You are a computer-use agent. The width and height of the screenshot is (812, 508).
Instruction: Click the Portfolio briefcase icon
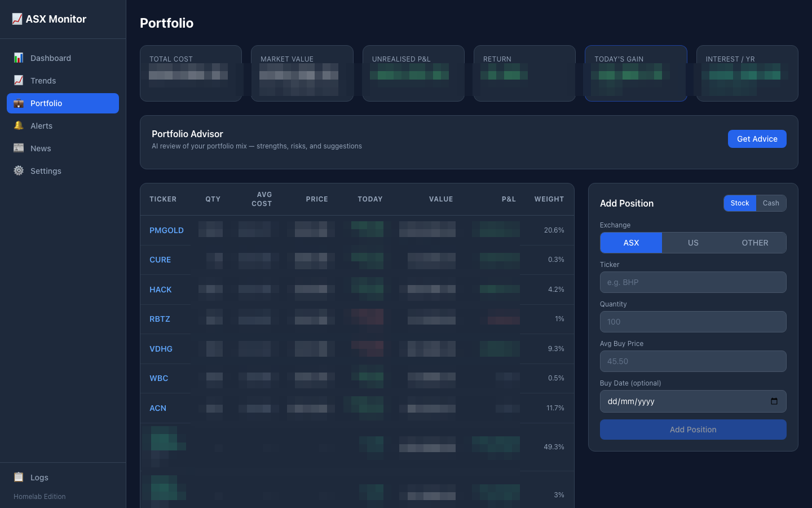pos(19,103)
